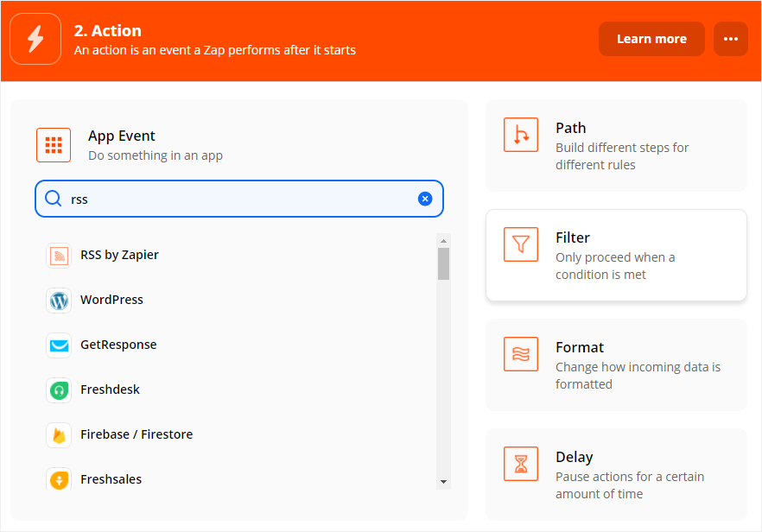Open the Learn more link
Screen dimensions: 762x532
(x=651, y=39)
